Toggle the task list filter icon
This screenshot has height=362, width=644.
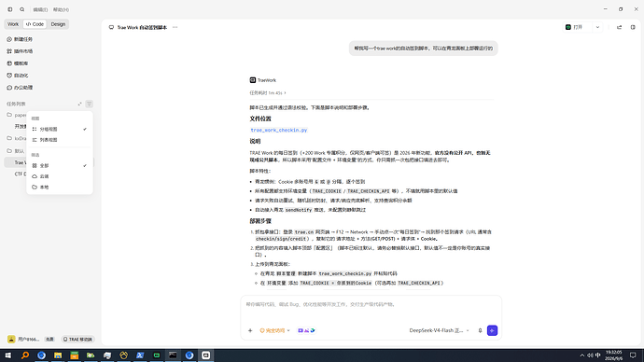pos(89,104)
